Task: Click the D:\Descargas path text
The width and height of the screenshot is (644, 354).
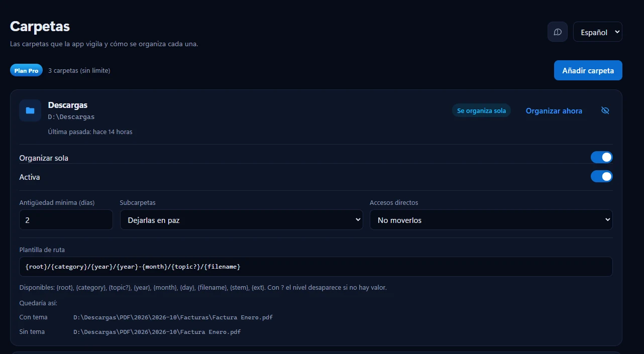Action: coord(71,116)
